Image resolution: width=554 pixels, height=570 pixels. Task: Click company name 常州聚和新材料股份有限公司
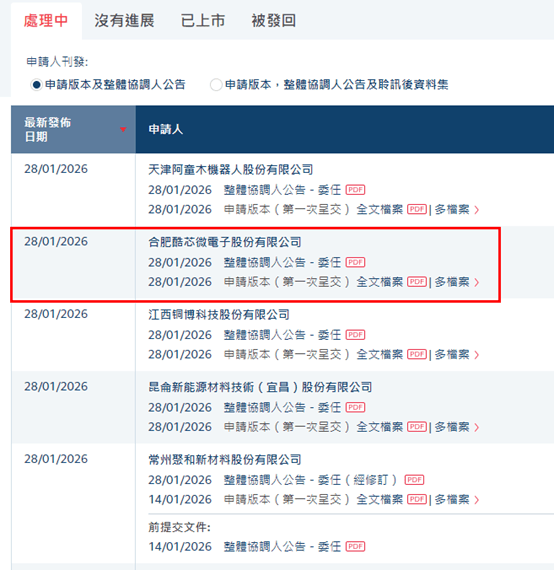[x=225, y=459]
